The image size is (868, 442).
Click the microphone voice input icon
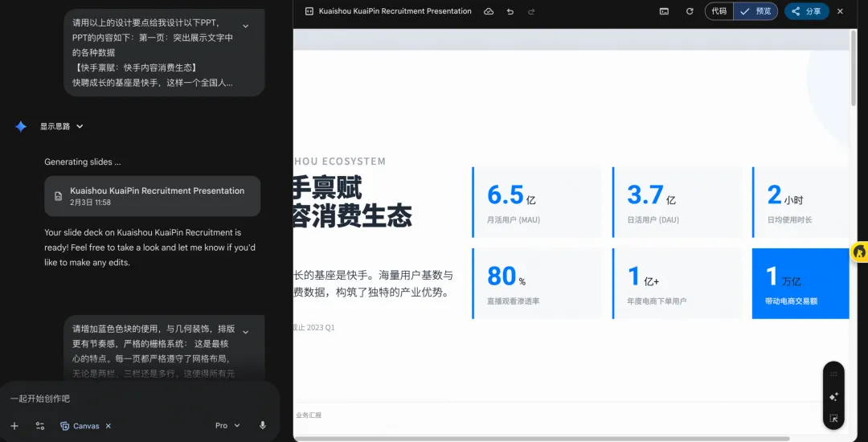263,425
